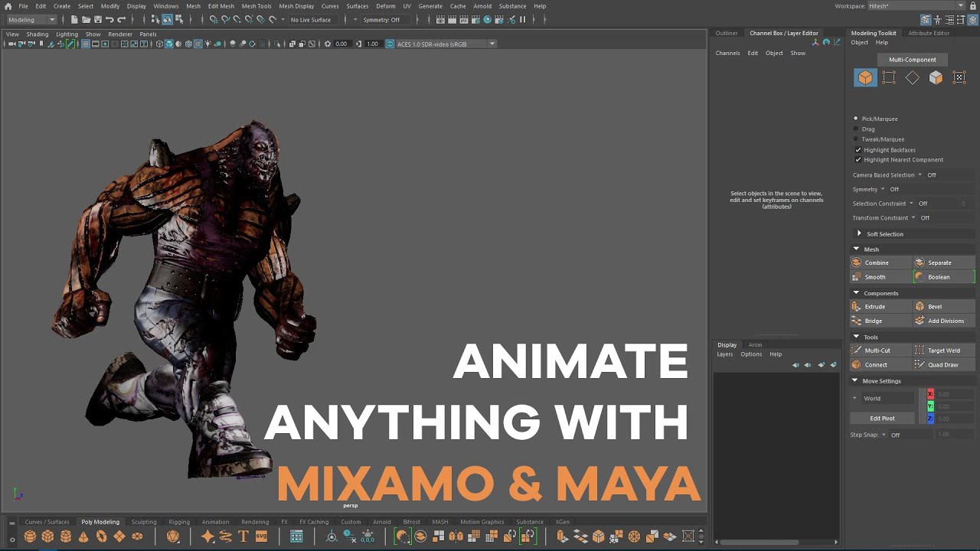The image size is (980, 551).
Task: Click the polygon platonic solid shelf icon
Action: 173,536
